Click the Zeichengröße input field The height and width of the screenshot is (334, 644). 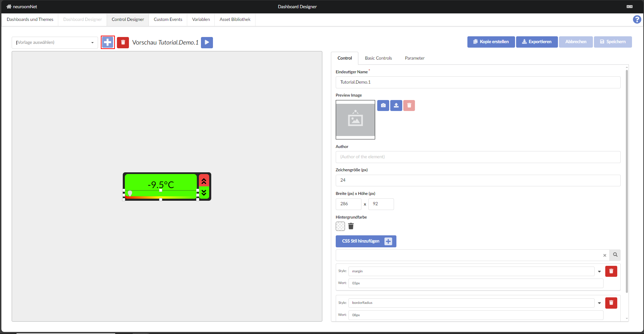coord(478,181)
